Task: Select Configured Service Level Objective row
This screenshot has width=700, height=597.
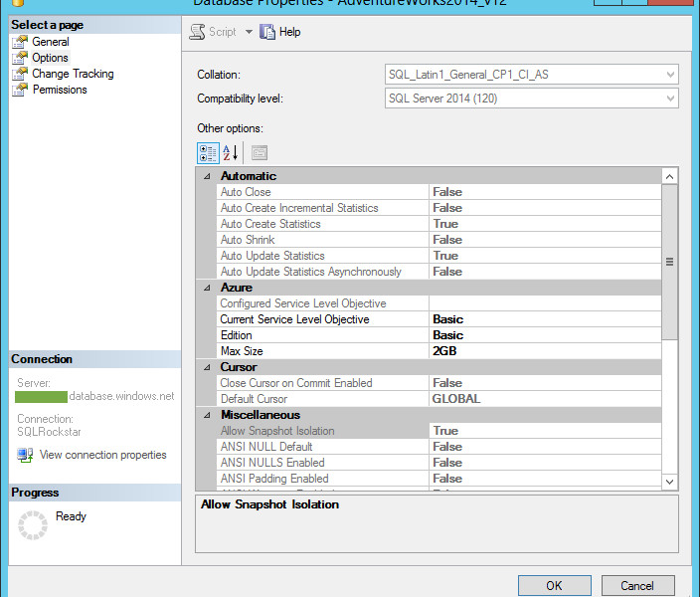Action: coord(439,303)
